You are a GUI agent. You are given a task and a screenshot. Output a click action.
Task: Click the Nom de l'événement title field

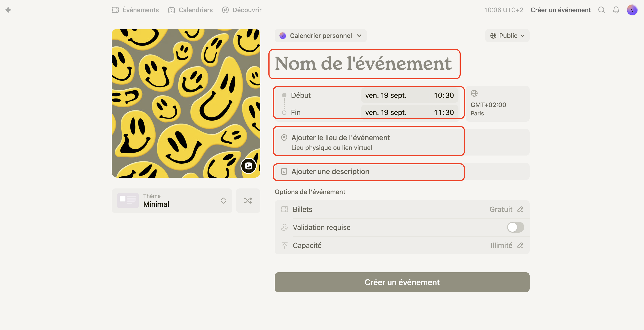pyautogui.click(x=363, y=64)
